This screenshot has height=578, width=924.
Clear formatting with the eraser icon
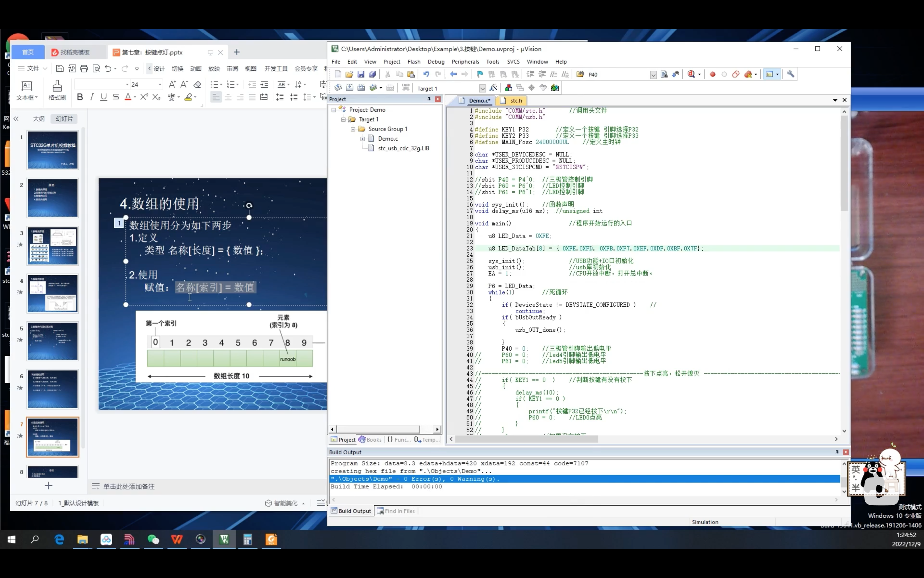click(x=197, y=84)
